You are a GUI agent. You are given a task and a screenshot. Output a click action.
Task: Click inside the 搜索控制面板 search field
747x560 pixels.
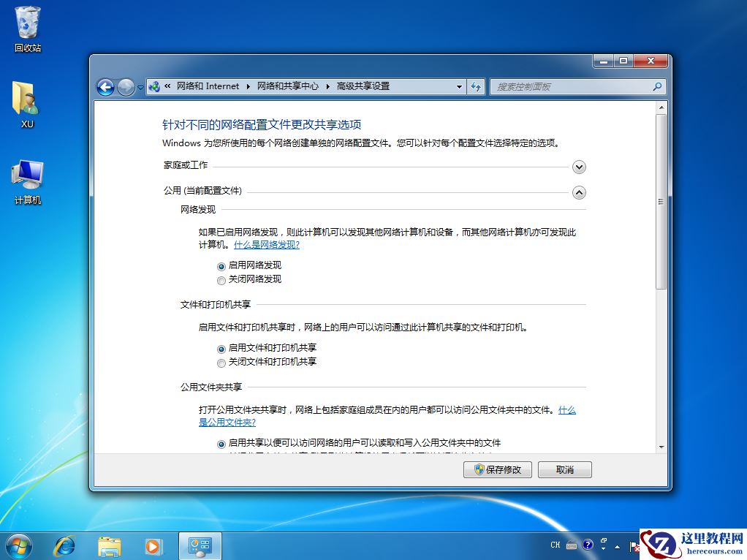point(570,86)
